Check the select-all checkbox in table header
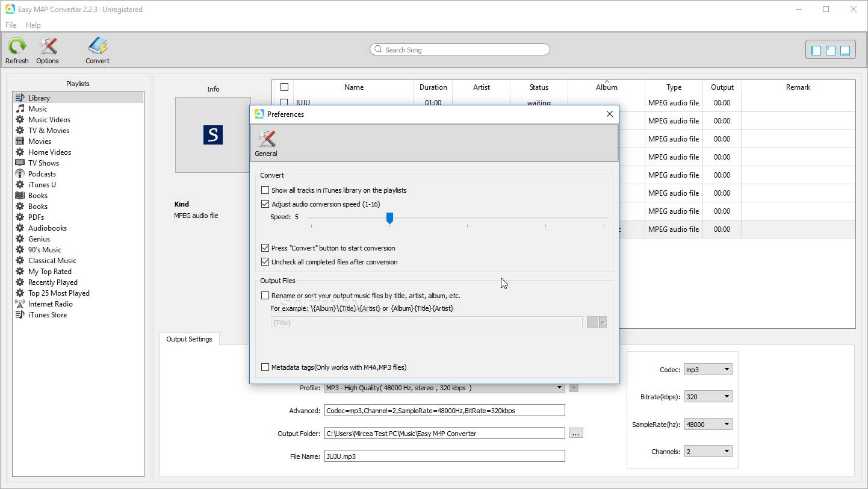Screen dimensions: 868x489 click(x=285, y=87)
